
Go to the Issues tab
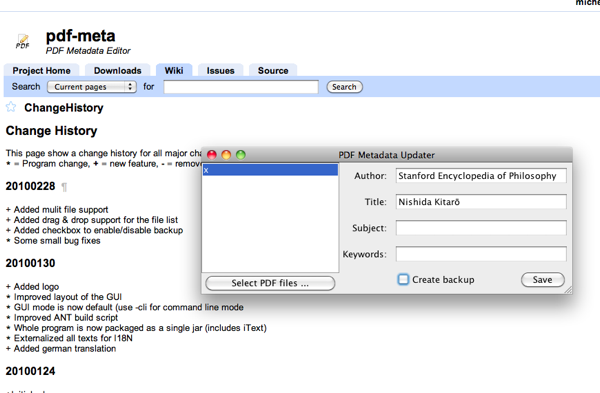click(220, 70)
